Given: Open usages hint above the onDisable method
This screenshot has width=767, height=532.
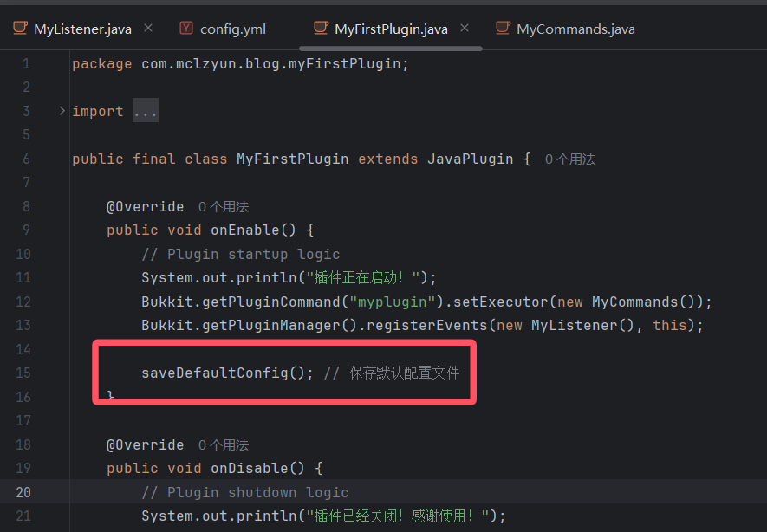Looking at the screenshot, I should [x=224, y=445].
